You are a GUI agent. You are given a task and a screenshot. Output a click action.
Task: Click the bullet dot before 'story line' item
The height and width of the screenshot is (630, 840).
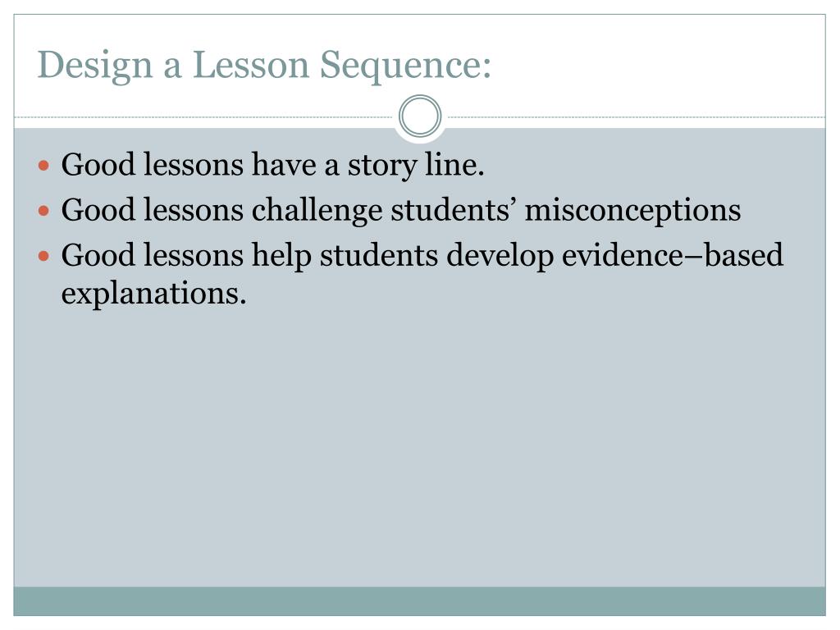pos(45,166)
